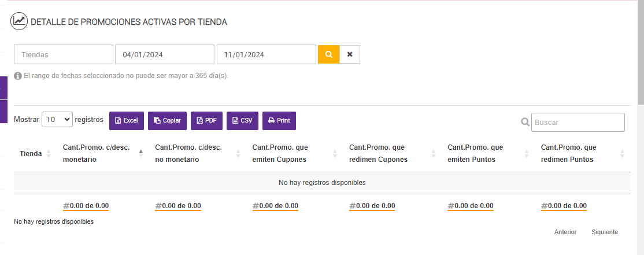The image size is (644, 255).
Task: Click the orange search magnifier button
Action: tap(328, 54)
